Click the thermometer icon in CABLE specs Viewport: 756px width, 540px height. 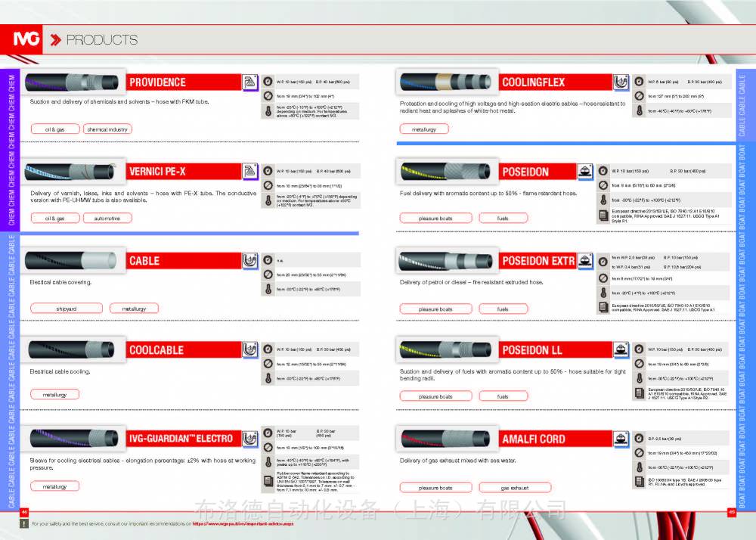pyautogui.click(x=267, y=290)
